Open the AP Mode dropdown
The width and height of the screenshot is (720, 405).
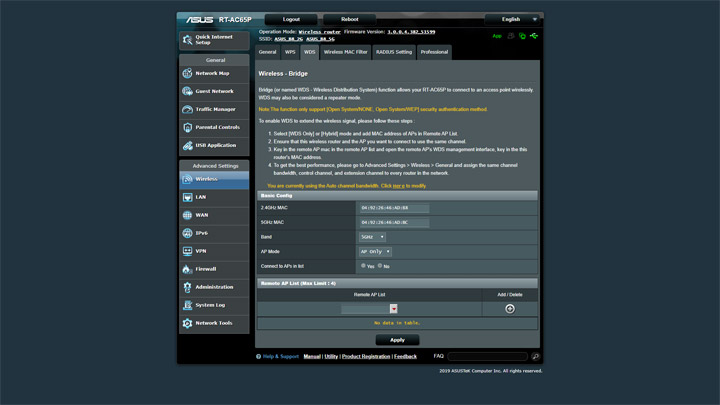375,252
